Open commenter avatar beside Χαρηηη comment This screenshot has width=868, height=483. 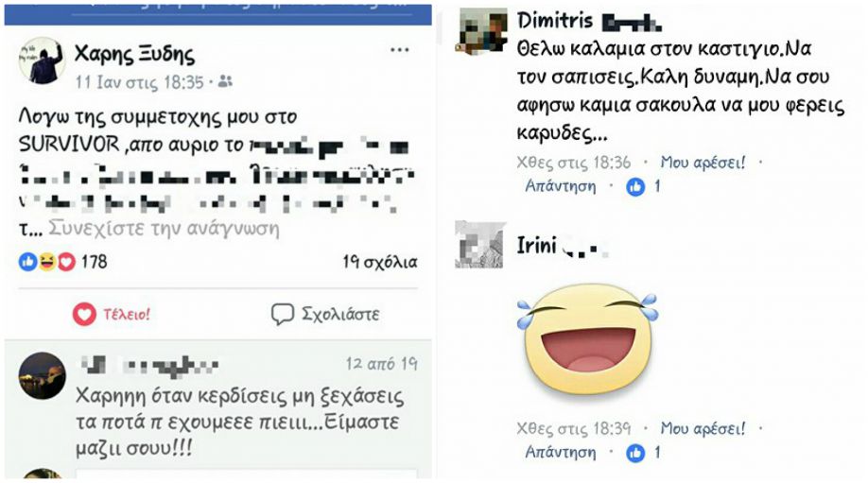point(42,375)
